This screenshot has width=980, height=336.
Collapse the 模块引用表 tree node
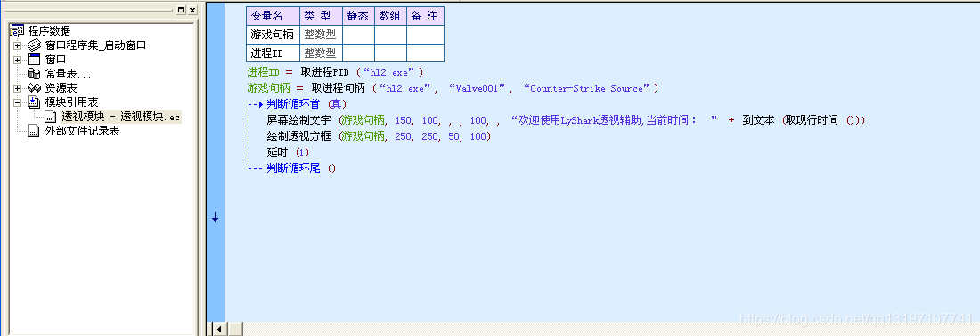17,102
